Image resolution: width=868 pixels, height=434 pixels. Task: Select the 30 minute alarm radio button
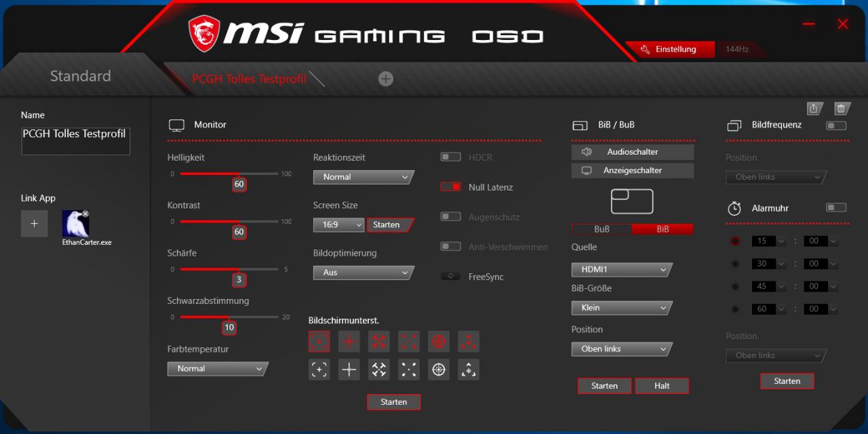[735, 264]
